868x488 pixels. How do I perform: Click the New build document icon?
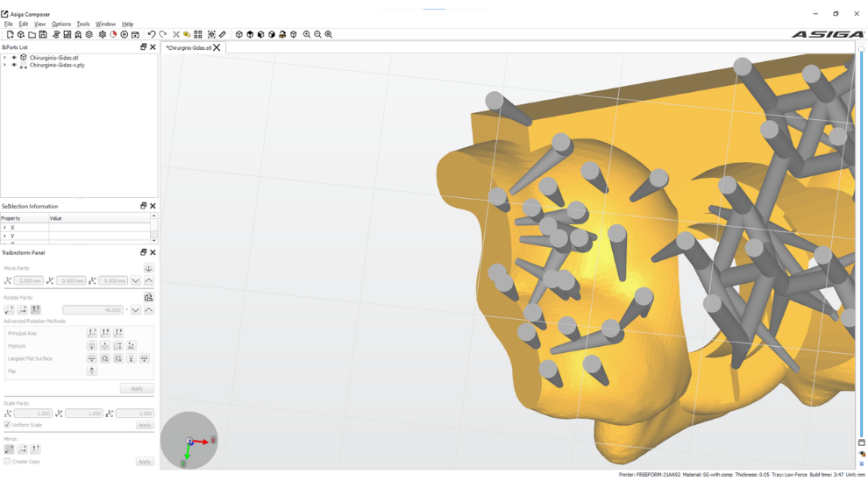[x=10, y=34]
